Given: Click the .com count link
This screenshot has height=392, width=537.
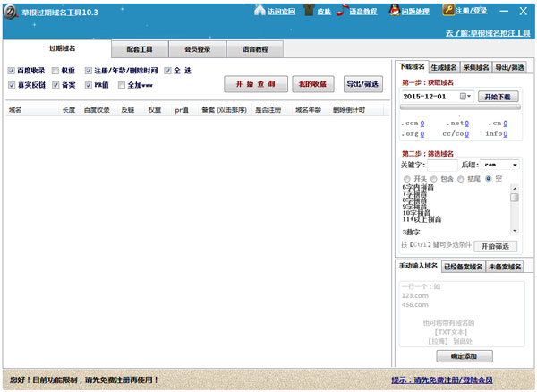Looking at the screenshot, I should click(x=422, y=124).
